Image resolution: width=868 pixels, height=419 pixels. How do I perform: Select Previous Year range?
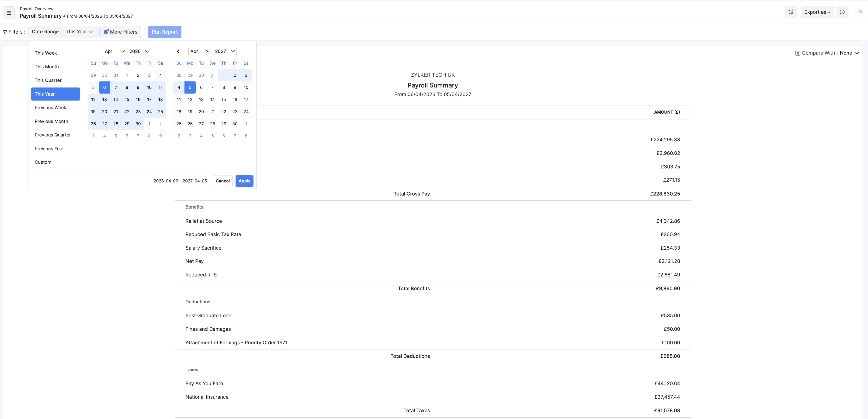coord(56,149)
